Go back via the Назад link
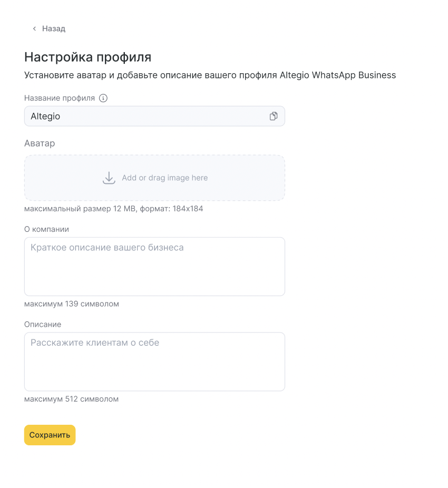The height and width of the screenshot is (488, 448). pos(54,28)
